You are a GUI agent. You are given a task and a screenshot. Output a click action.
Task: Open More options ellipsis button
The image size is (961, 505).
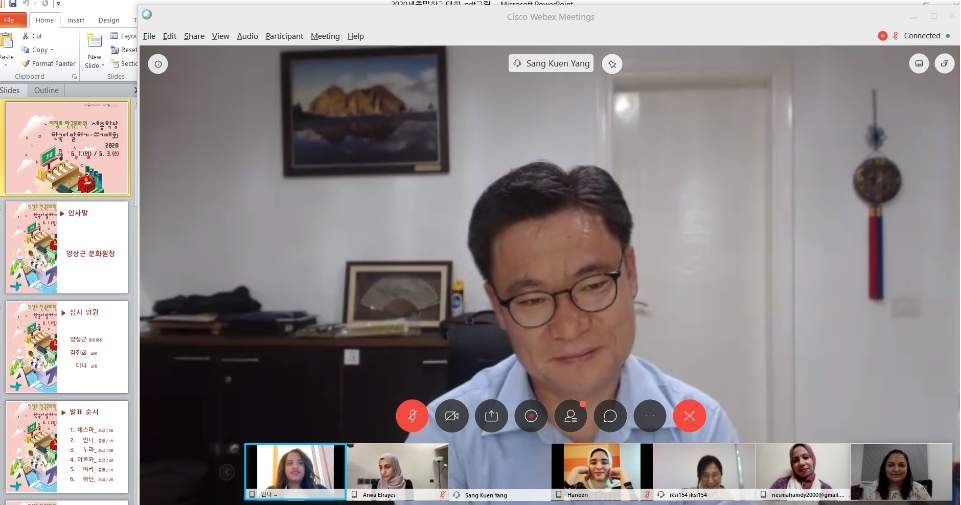coord(650,415)
